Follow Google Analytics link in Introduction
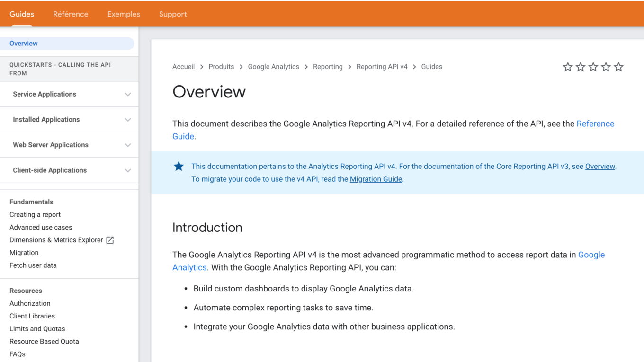 click(591, 255)
